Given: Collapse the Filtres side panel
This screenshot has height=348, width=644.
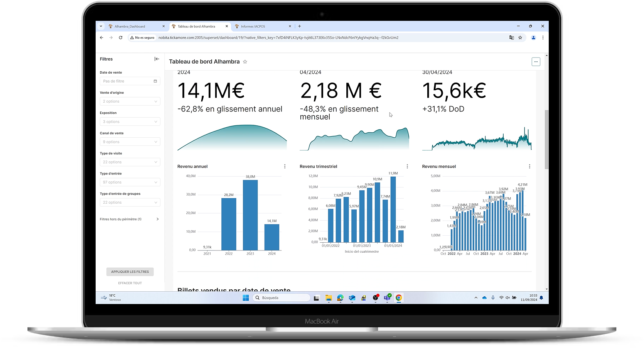Looking at the screenshot, I should tap(157, 59).
